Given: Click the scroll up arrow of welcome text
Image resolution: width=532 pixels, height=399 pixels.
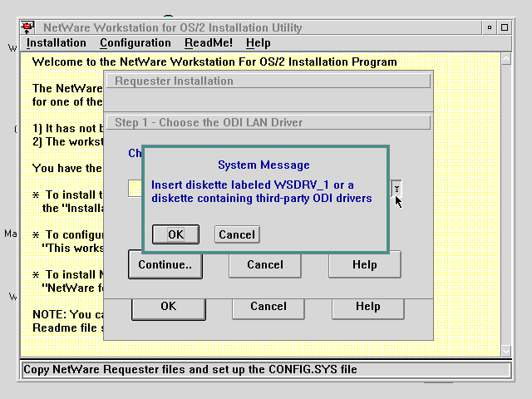Looking at the screenshot, I should click(506, 59).
